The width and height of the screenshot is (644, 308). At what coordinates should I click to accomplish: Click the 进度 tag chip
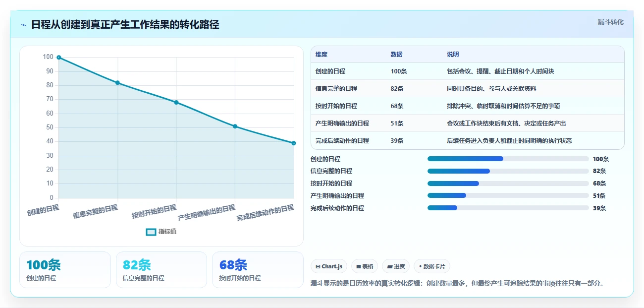point(396,266)
